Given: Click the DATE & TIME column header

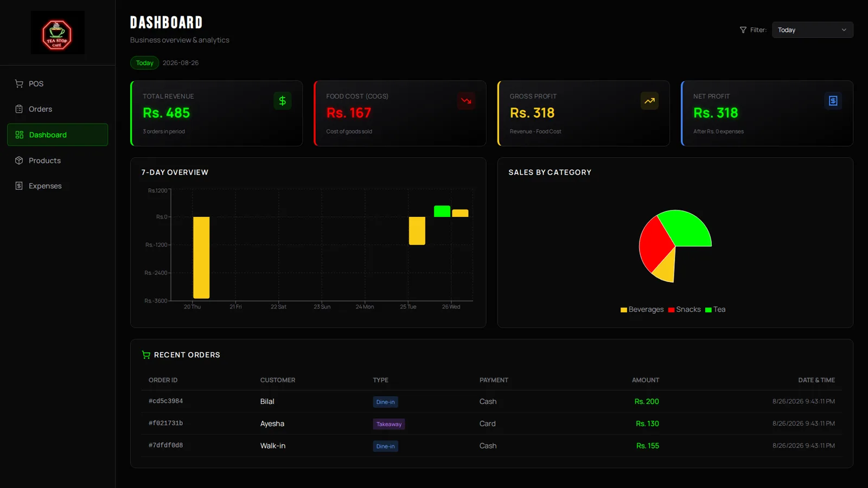Looking at the screenshot, I should click(x=816, y=380).
